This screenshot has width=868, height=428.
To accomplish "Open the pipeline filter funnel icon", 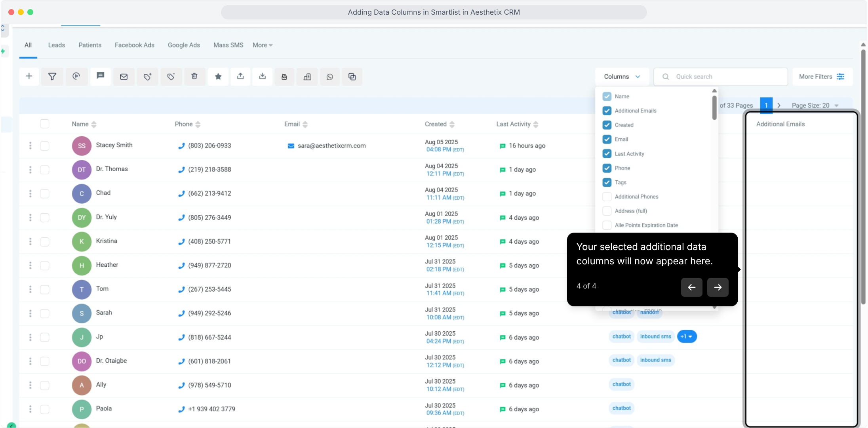I will (x=52, y=76).
